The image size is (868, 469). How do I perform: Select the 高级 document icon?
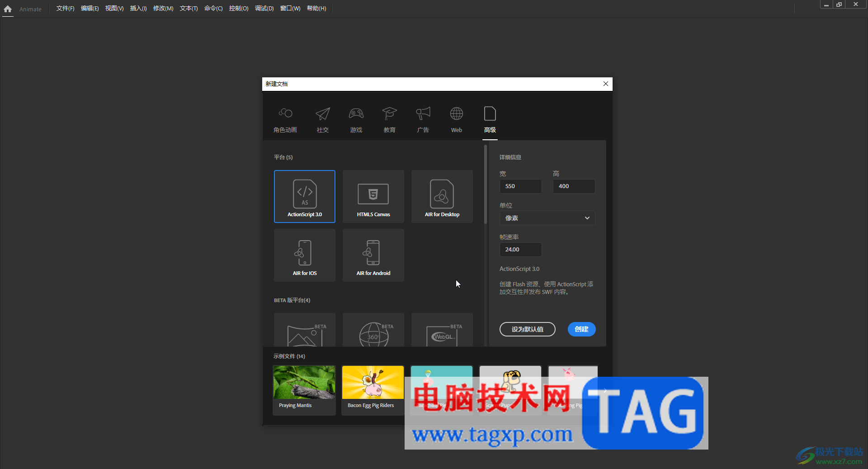click(490, 114)
